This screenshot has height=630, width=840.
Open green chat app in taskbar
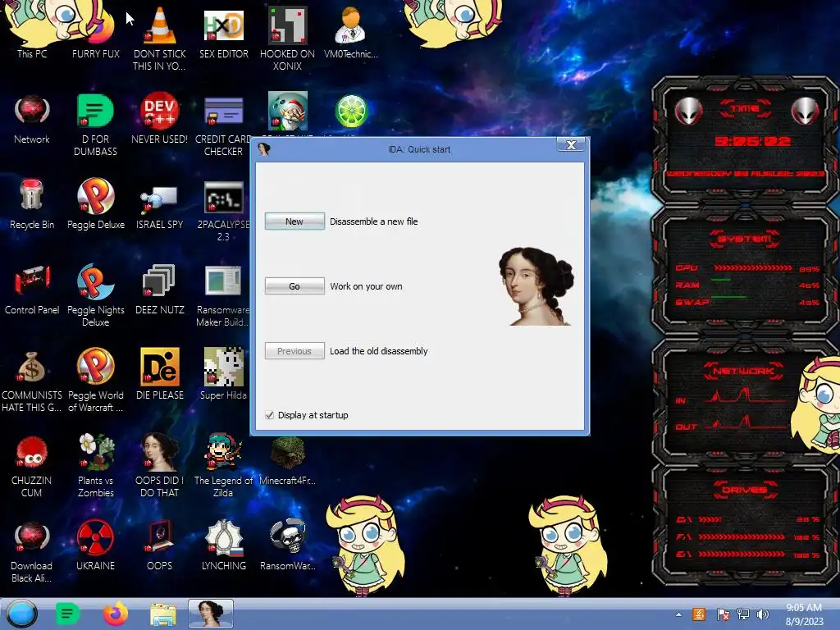(x=67, y=614)
